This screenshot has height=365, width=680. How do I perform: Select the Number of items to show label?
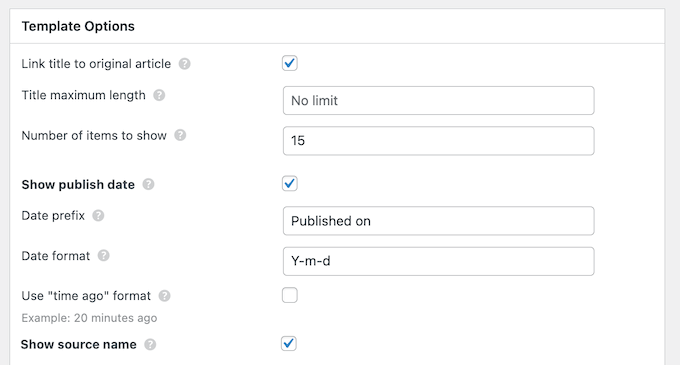click(94, 136)
